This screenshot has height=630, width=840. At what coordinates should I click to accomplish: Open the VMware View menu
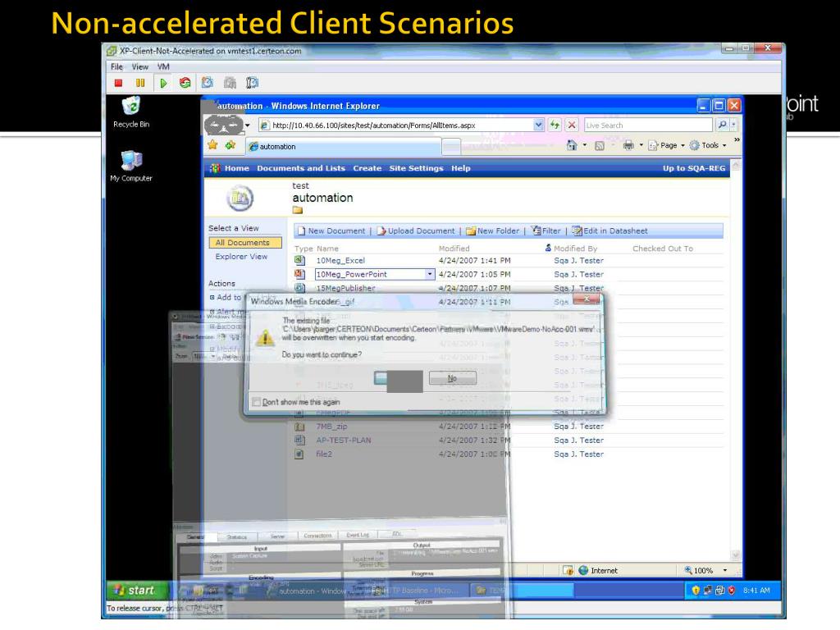pos(139,67)
